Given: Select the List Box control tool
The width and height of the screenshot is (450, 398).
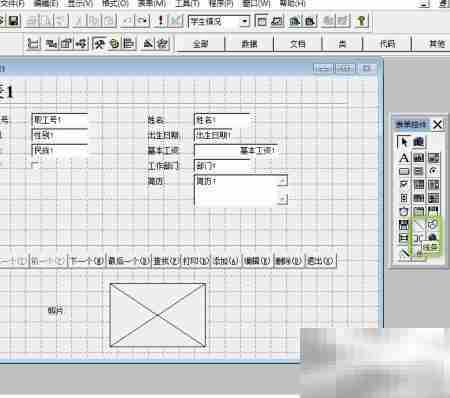Looking at the screenshot, I should coord(433,185).
